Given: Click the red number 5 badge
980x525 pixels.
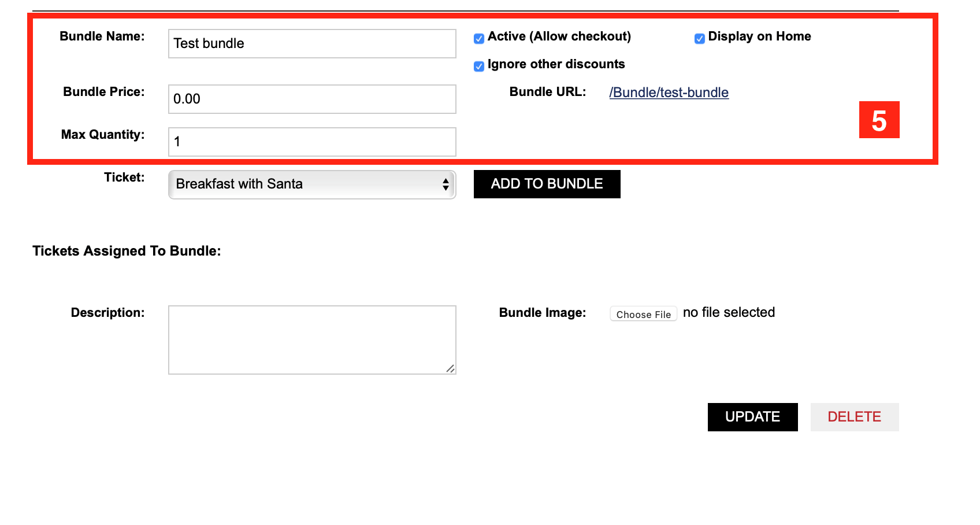Looking at the screenshot, I should (879, 120).
